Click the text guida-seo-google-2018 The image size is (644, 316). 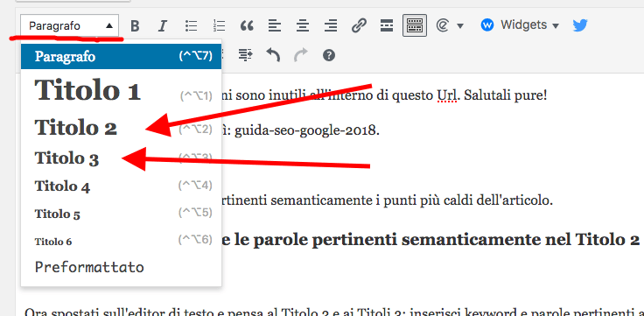[307, 131]
